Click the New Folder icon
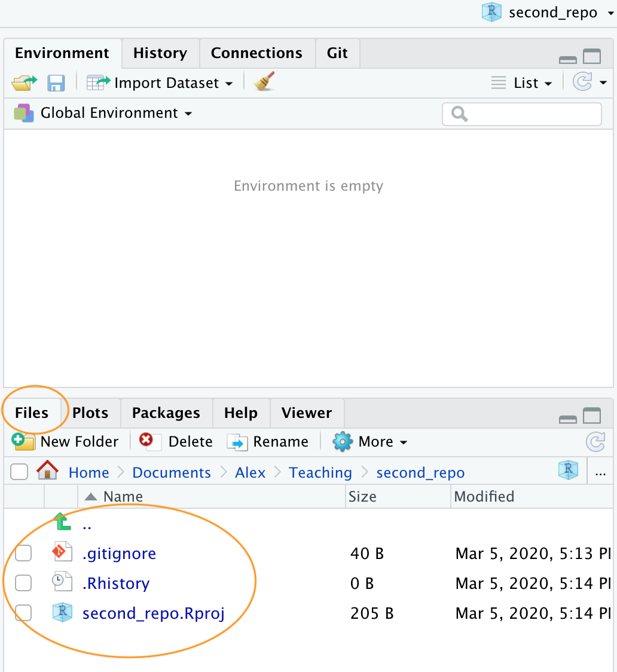This screenshot has height=672, width=617. pyautogui.click(x=23, y=442)
